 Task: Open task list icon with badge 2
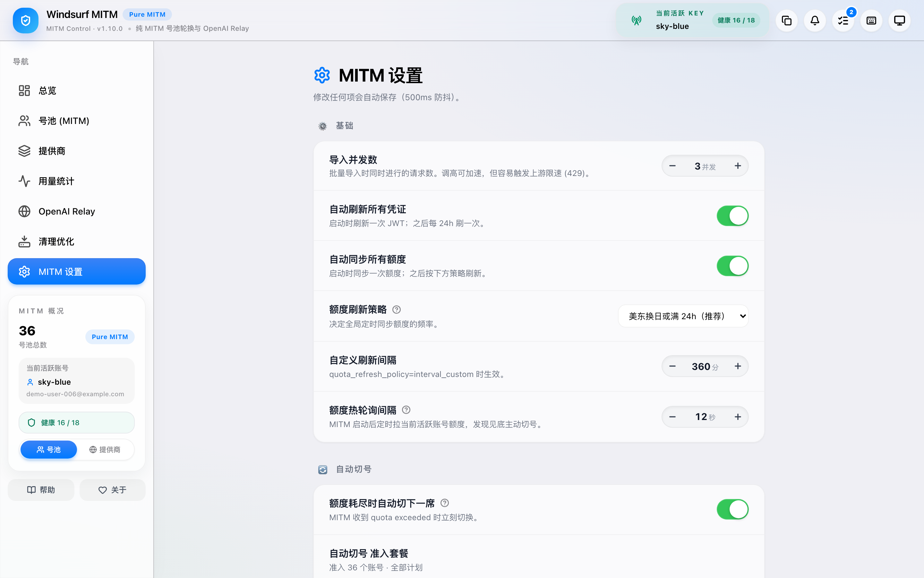coord(843,21)
